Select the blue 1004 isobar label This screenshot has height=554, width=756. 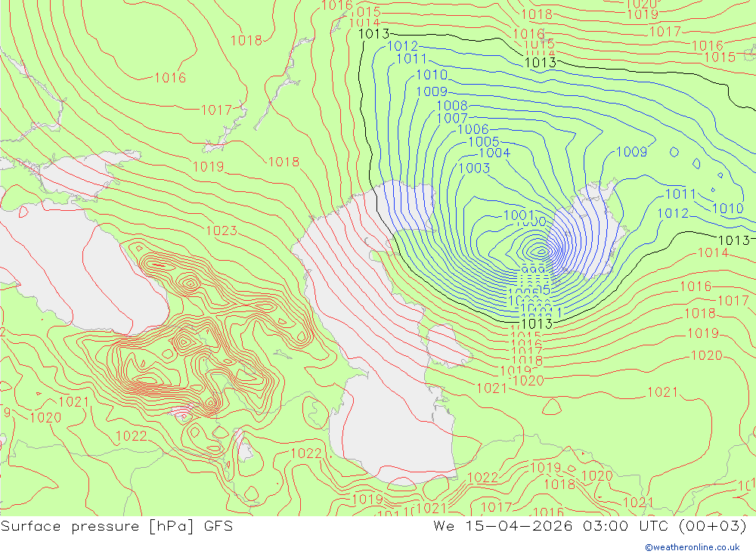point(494,153)
